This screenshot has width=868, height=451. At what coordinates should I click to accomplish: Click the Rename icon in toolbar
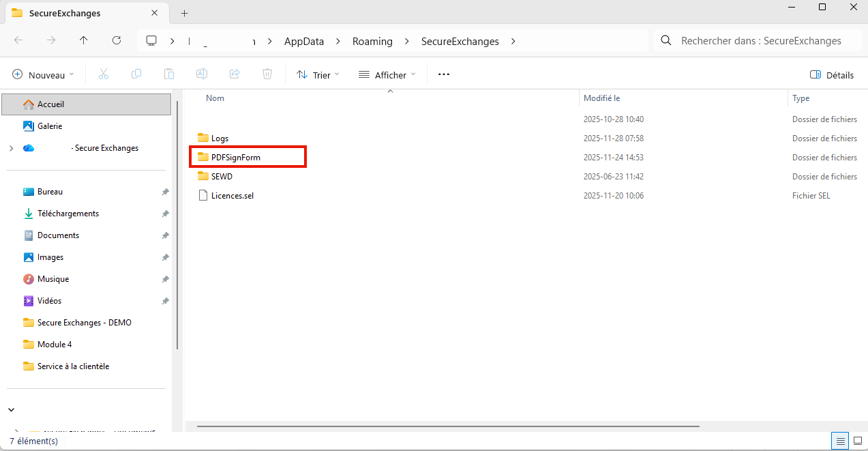202,74
